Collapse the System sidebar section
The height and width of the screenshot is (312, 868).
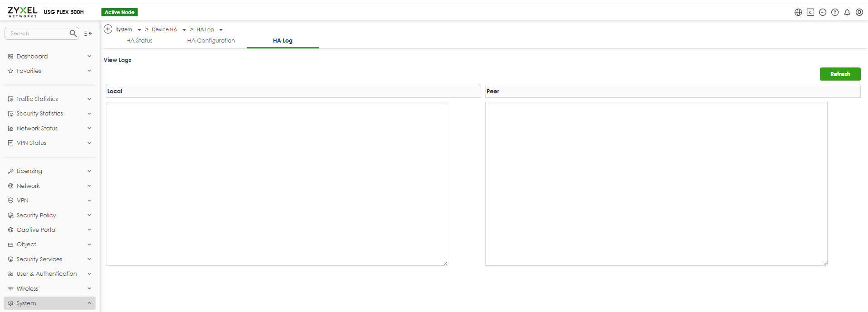pos(89,303)
